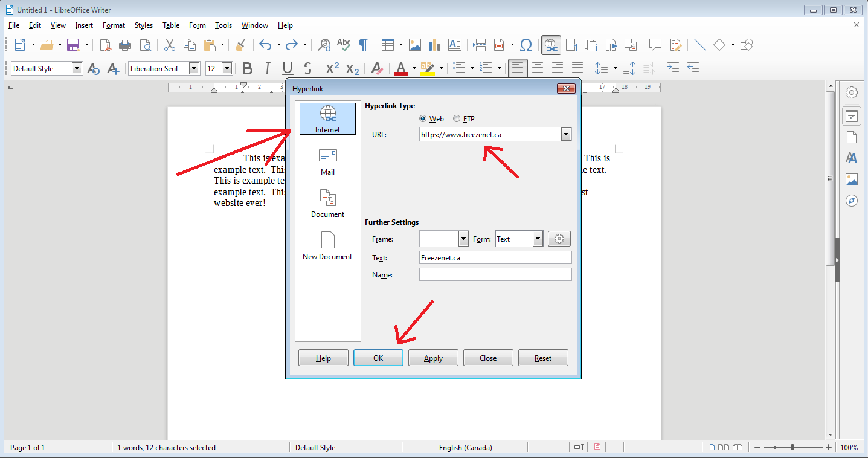Export as PDF using the toolbar icon
868x458 pixels.
(106, 45)
